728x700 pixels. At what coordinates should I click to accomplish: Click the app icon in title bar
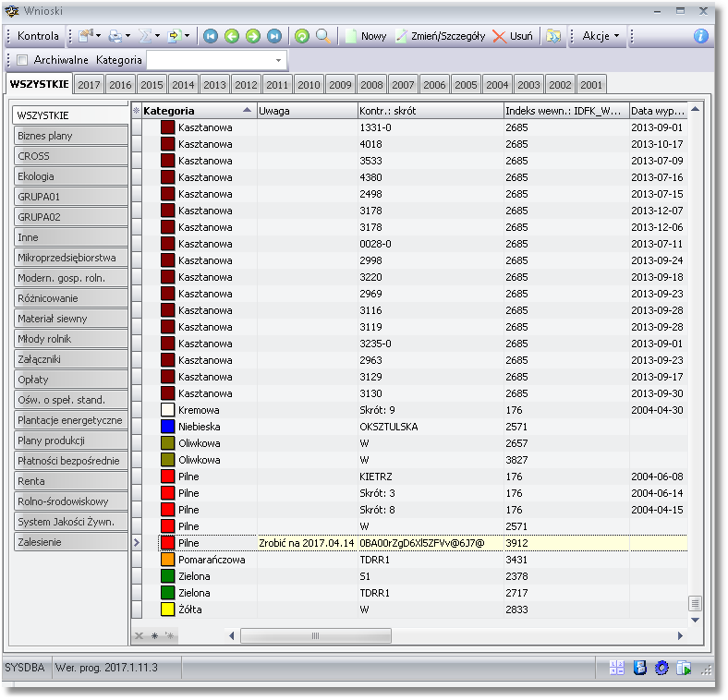click(x=12, y=11)
